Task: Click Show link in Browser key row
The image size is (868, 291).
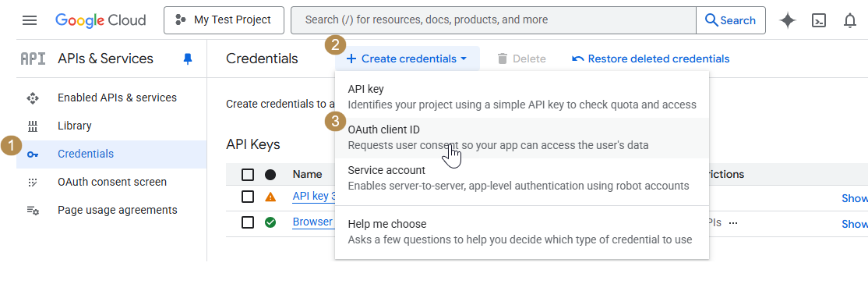Action: pyautogui.click(x=855, y=224)
